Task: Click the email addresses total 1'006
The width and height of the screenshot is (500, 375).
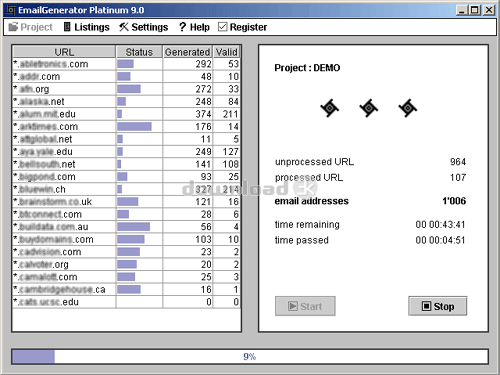Action: [x=454, y=201]
